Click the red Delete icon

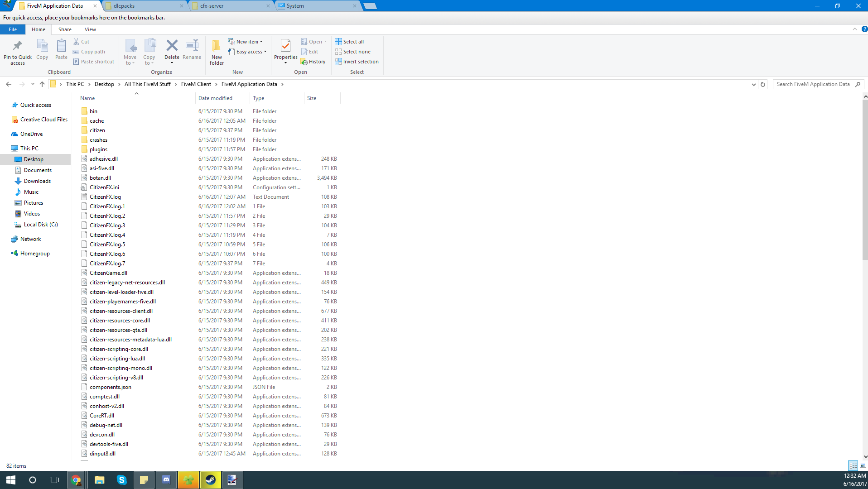coord(172,45)
